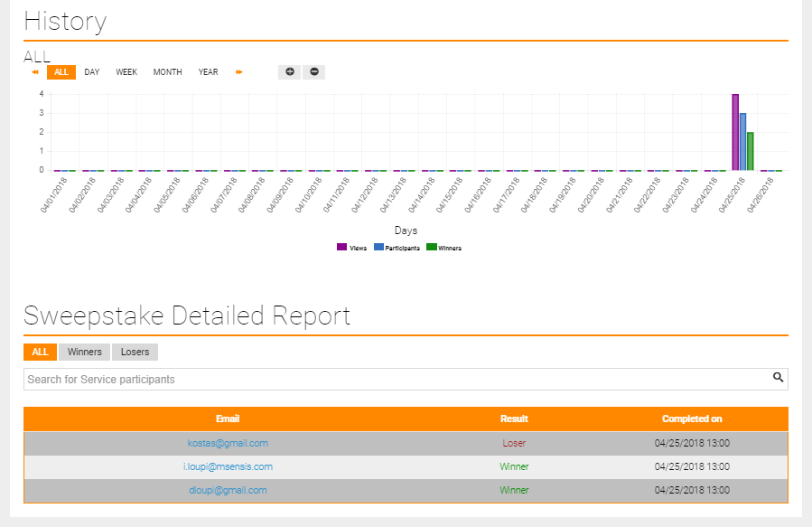The width and height of the screenshot is (812, 527).
Task: Show ALL participants in detailed report
Action: (40, 352)
